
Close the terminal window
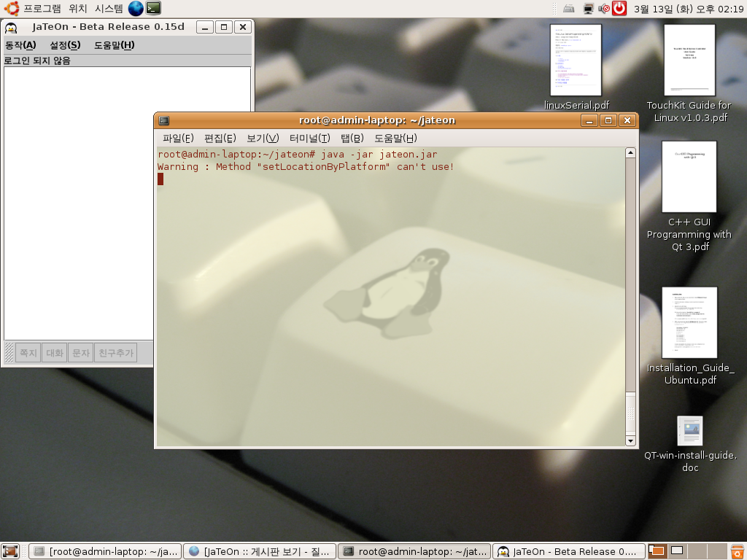click(627, 120)
